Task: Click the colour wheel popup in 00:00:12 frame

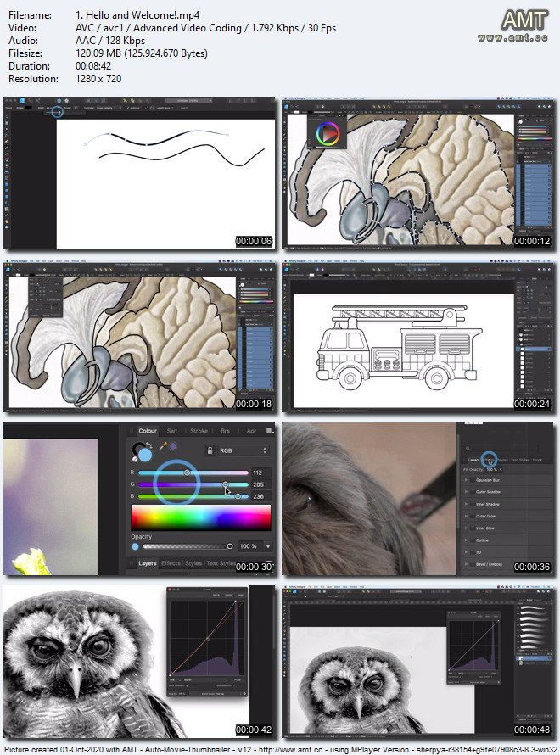Action: (327, 133)
